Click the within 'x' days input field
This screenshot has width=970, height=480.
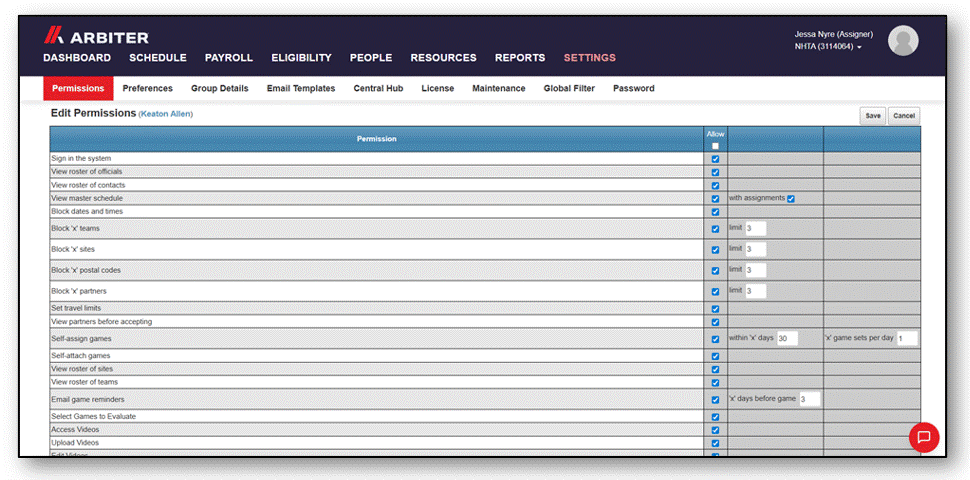coord(787,338)
